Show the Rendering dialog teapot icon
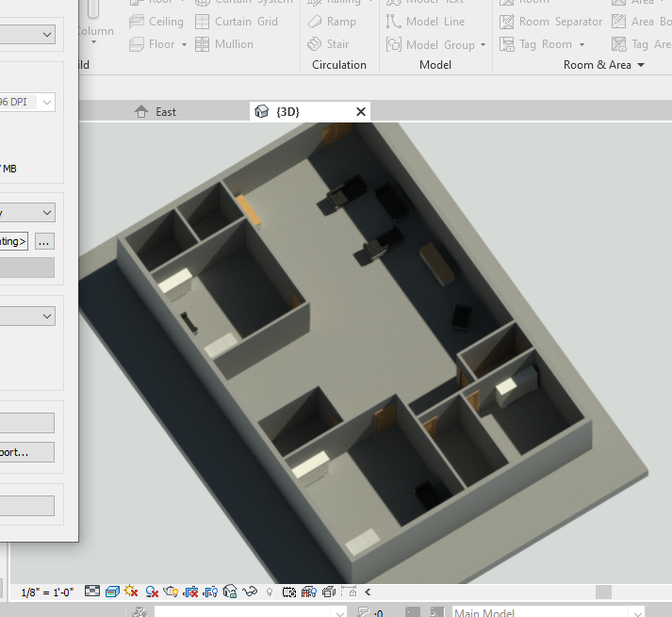 click(171, 592)
